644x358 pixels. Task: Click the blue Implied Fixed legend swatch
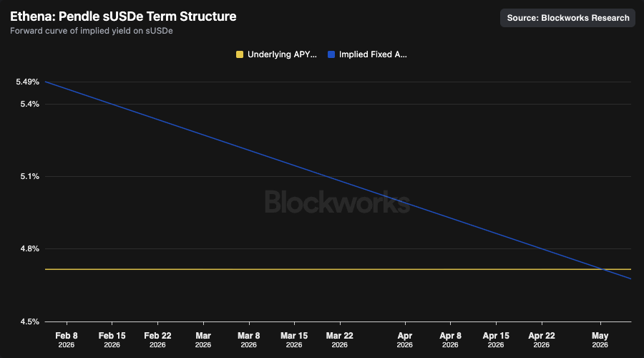click(331, 54)
